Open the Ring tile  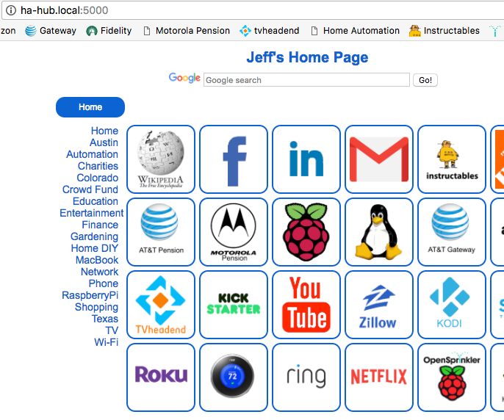point(306,377)
